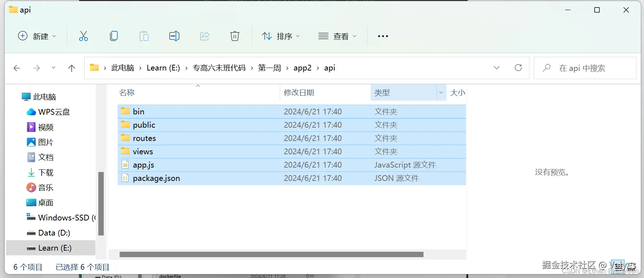Click api breadcrumb segment
Image resolution: width=644 pixels, height=278 pixels.
tap(330, 68)
